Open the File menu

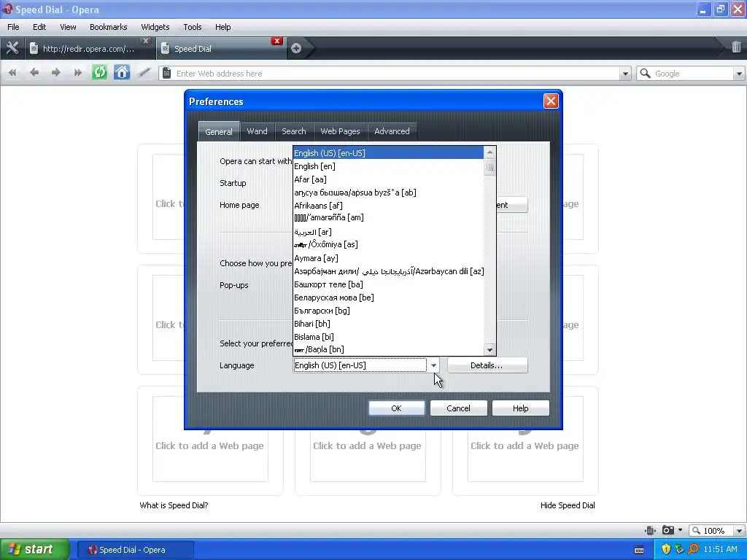(x=13, y=27)
